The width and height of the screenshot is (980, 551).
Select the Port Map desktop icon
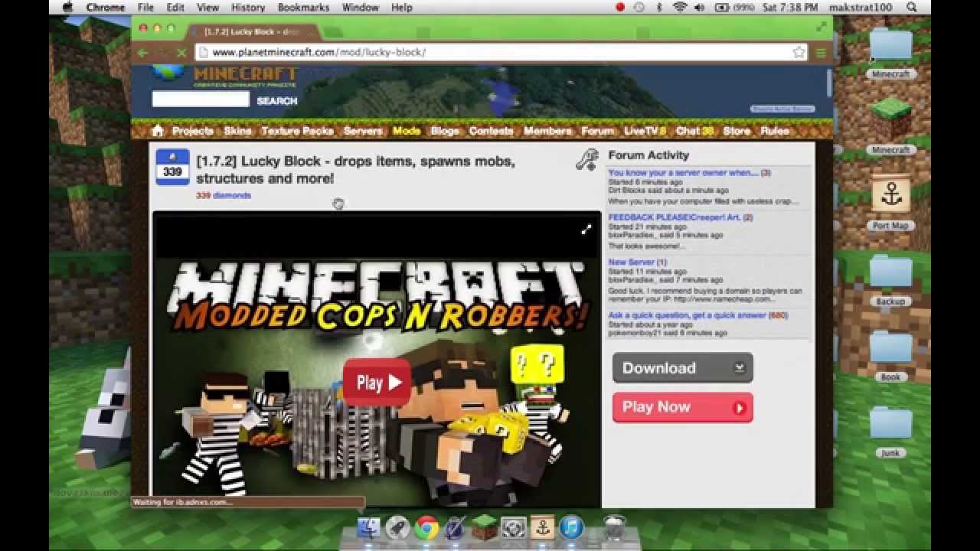click(891, 203)
